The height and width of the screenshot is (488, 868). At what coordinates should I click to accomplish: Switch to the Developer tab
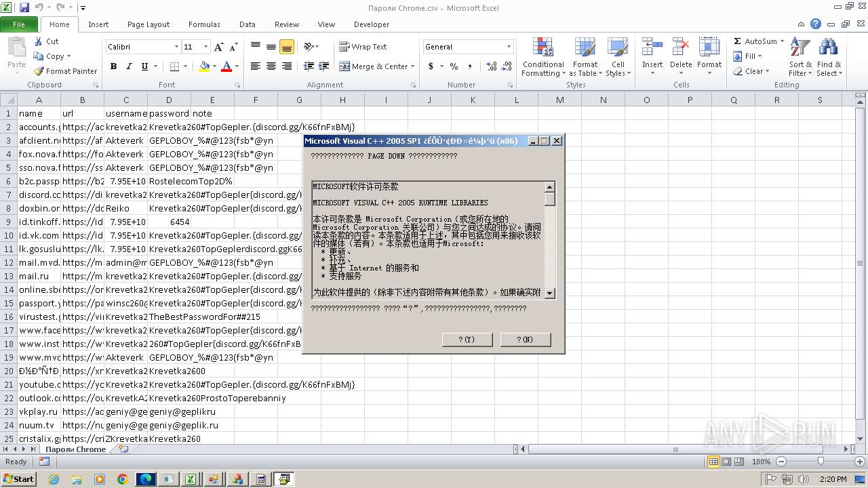pyautogui.click(x=372, y=24)
